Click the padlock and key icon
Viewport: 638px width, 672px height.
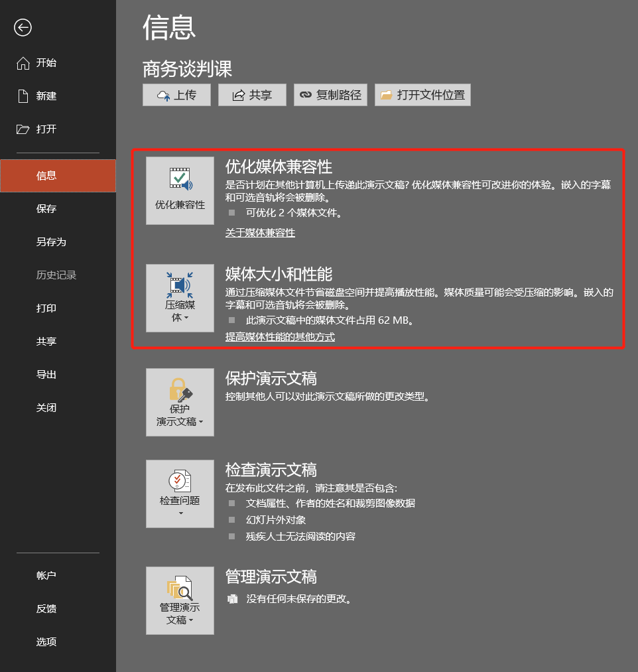tap(180, 390)
